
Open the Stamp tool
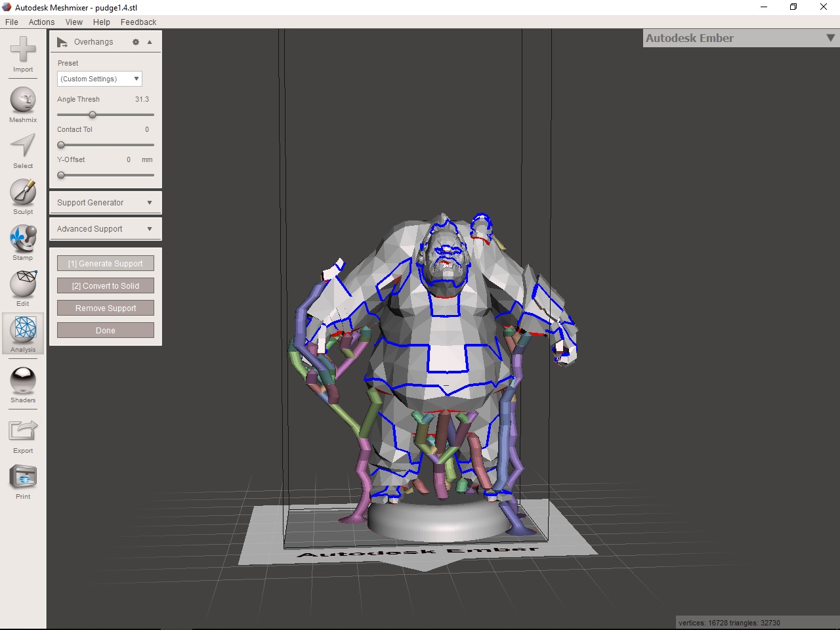click(23, 242)
